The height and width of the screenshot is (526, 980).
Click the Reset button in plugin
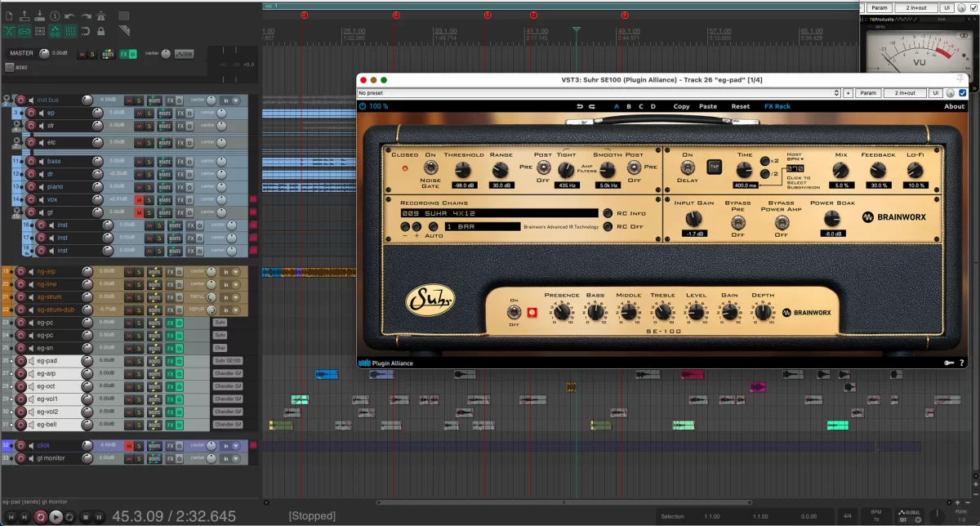pos(740,106)
